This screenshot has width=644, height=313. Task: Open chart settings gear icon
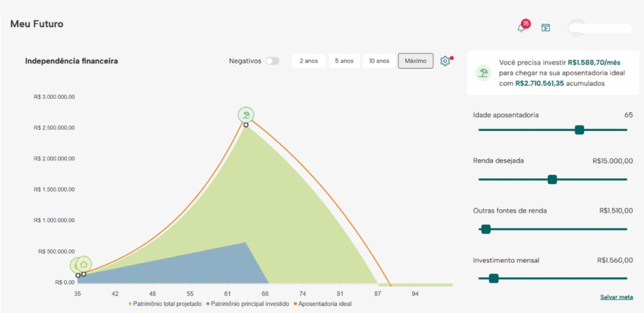(x=445, y=61)
